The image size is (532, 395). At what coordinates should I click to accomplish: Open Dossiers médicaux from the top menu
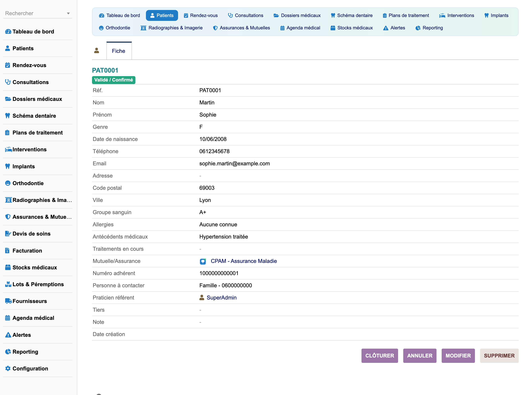click(x=297, y=15)
